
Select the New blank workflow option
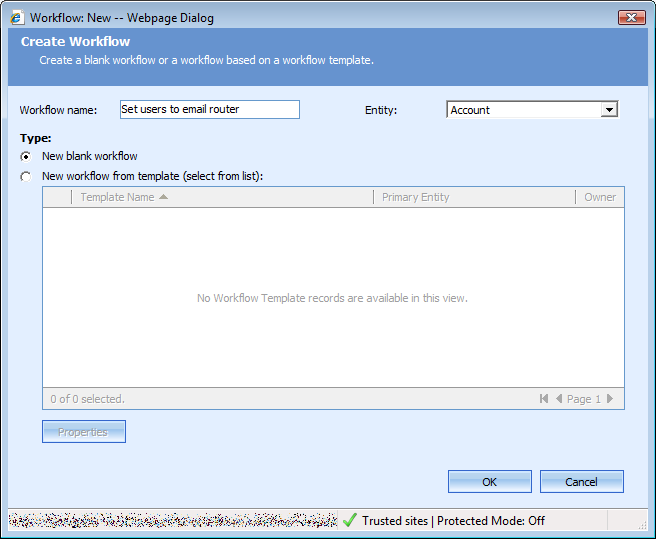pyautogui.click(x=26, y=157)
